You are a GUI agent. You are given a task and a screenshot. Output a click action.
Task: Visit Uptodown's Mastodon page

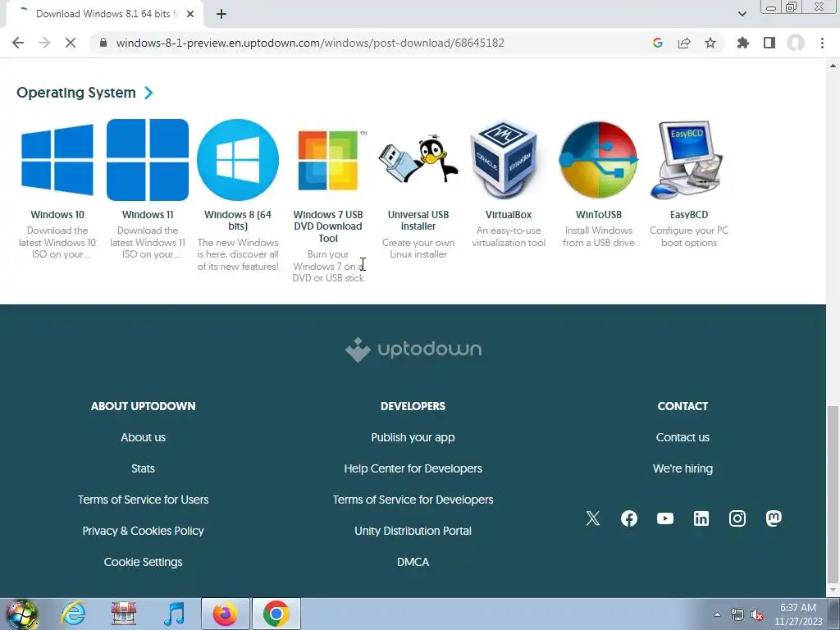point(774,518)
